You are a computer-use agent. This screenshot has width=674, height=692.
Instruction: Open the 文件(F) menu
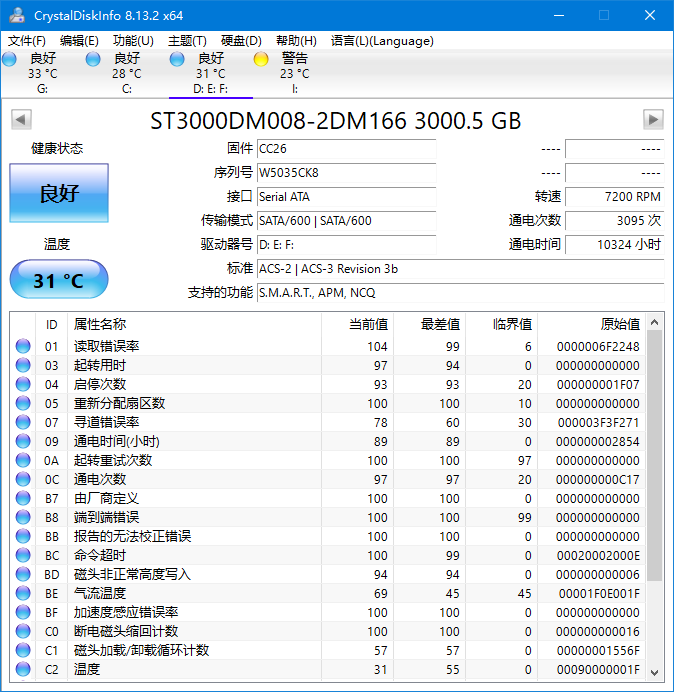point(27,41)
